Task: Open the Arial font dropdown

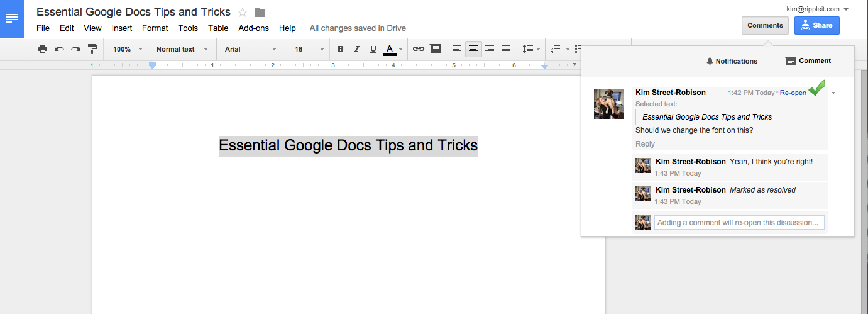Action: pos(251,49)
